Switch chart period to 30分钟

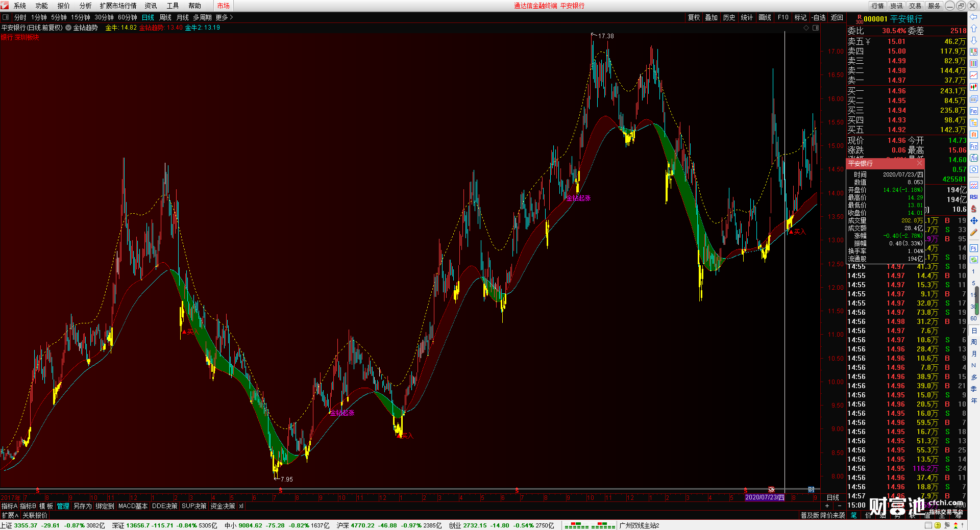tap(104, 17)
